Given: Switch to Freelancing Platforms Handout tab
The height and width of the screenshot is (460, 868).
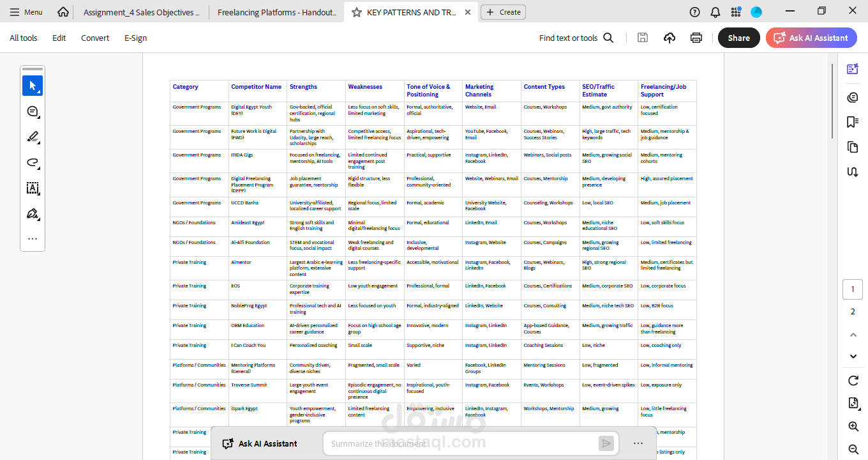Looking at the screenshot, I should point(276,12).
